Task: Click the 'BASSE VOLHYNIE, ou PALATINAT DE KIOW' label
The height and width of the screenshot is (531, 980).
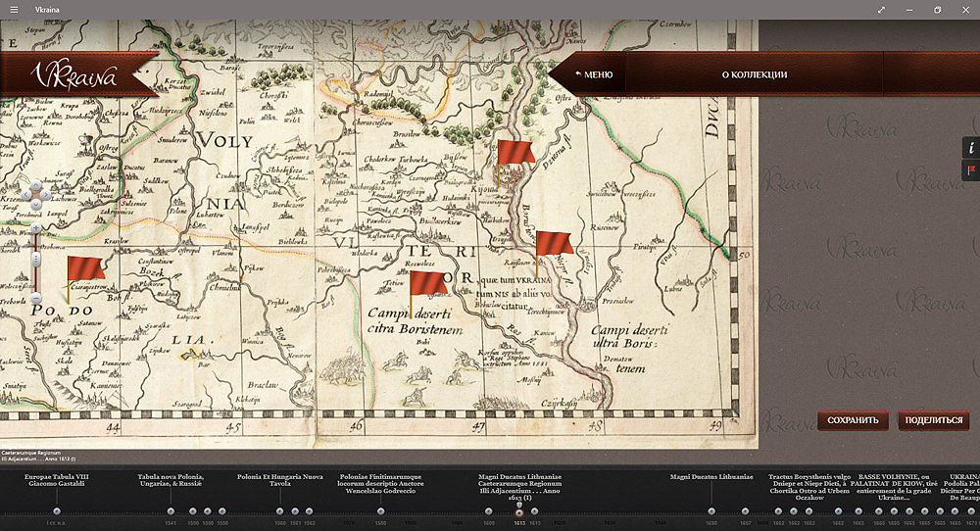Action: coord(894,487)
